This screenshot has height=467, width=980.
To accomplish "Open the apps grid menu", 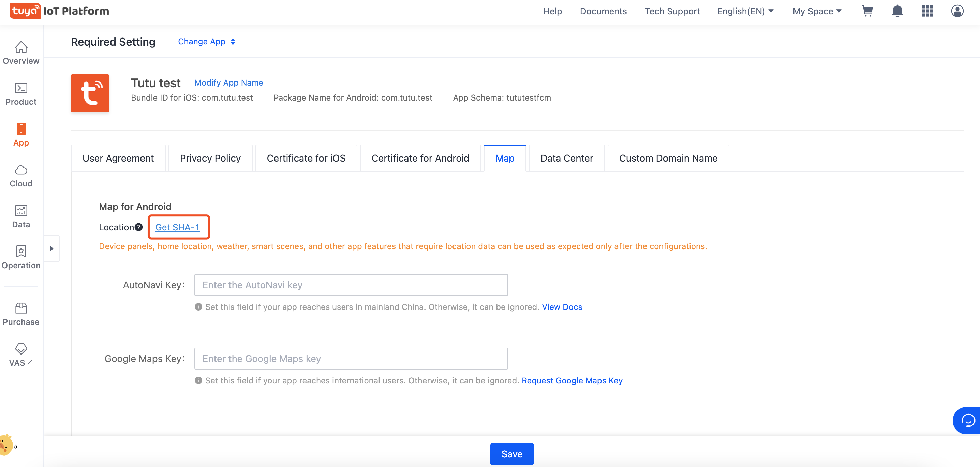I will pos(927,11).
